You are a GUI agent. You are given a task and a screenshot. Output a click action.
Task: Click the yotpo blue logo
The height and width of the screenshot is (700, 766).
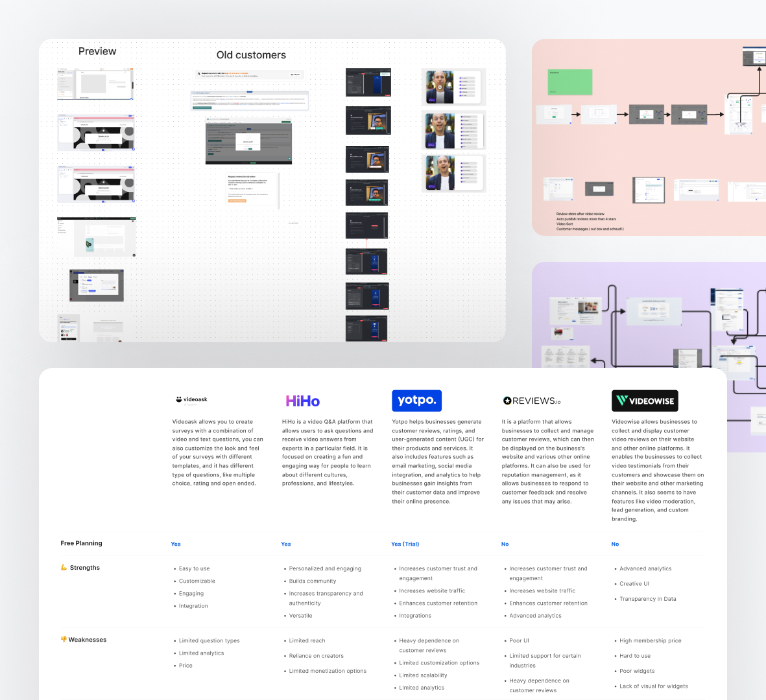[416, 401]
